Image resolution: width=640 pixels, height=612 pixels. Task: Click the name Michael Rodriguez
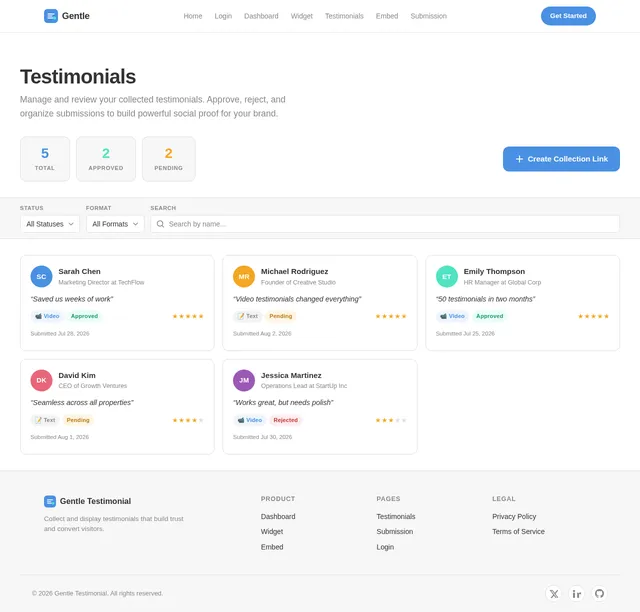[x=294, y=272]
